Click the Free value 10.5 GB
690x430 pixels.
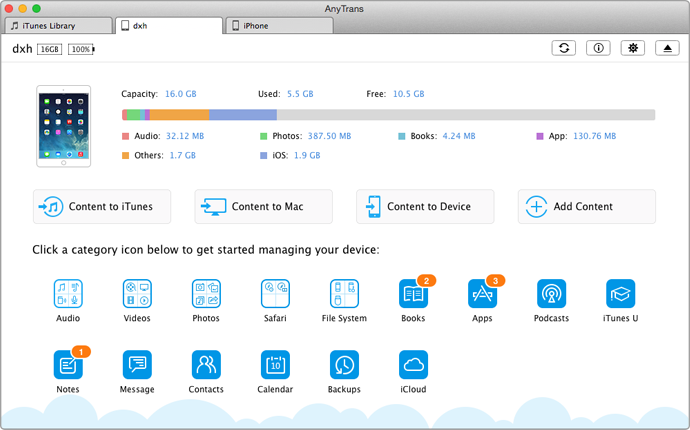tap(408, 94)
